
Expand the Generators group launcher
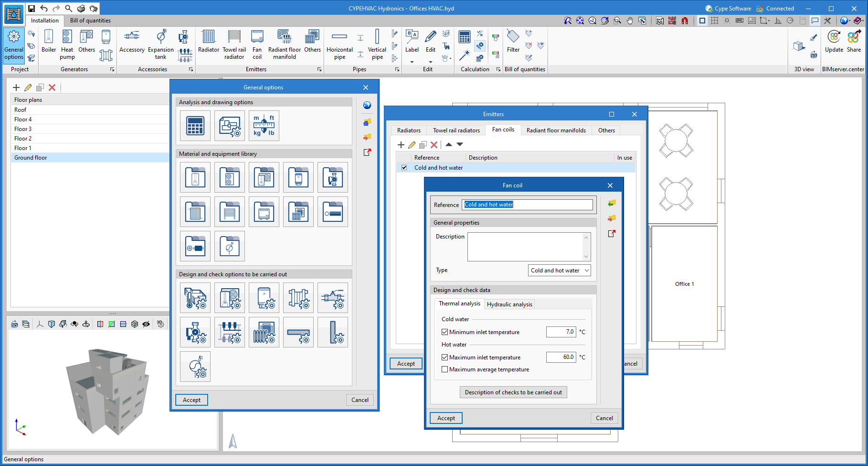point(112,69)
